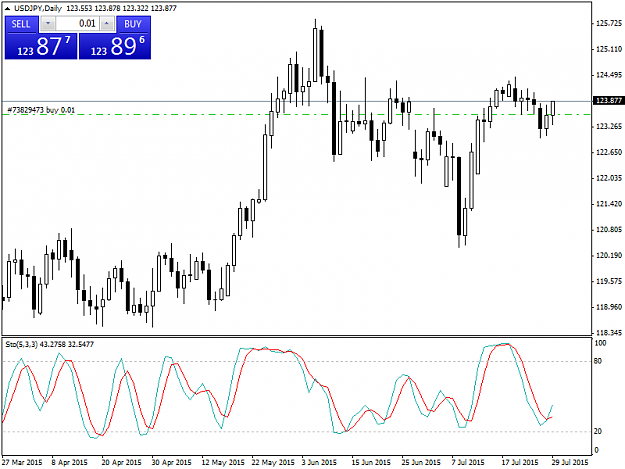
Task: Click the 22 May 2015 date label
Action: (273, 462)
